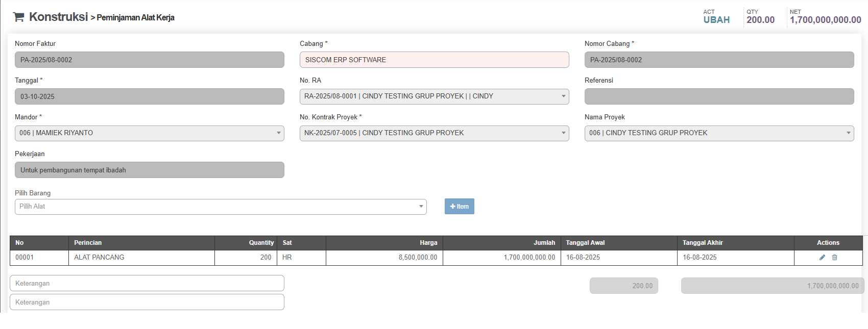Click the shopping cart icon beside Konstruksi
The width and height of the screenshot is (868, 329).
point(18,17)
